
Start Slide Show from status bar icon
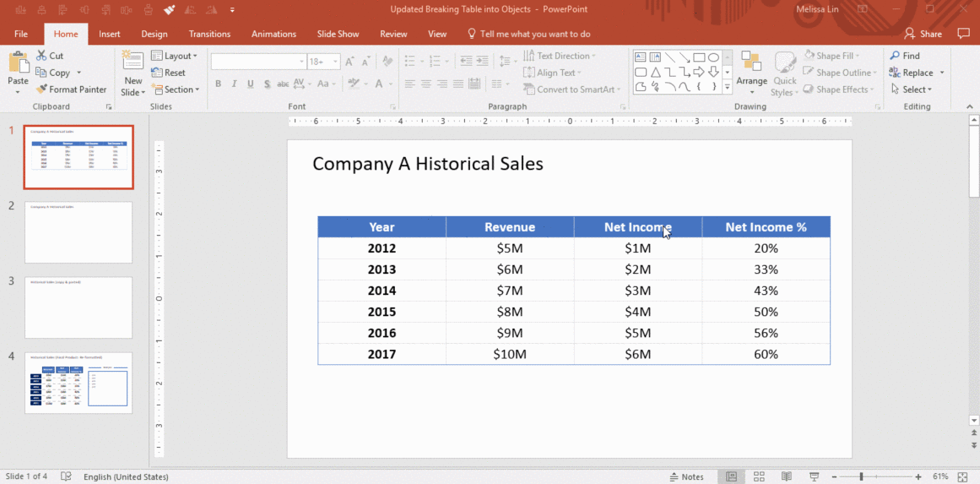(813, 476)
